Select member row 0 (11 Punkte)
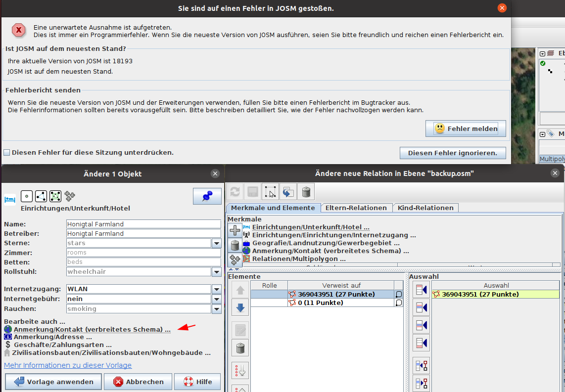Image resolution: width=565 pixels, height=392 pixels. pyautogui.click(x=327, y=303)
